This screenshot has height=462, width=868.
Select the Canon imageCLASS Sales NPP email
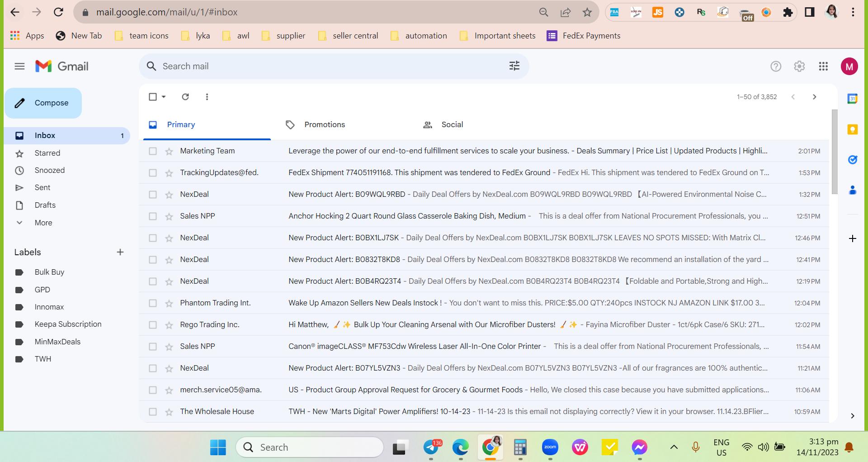pos(153,347)
